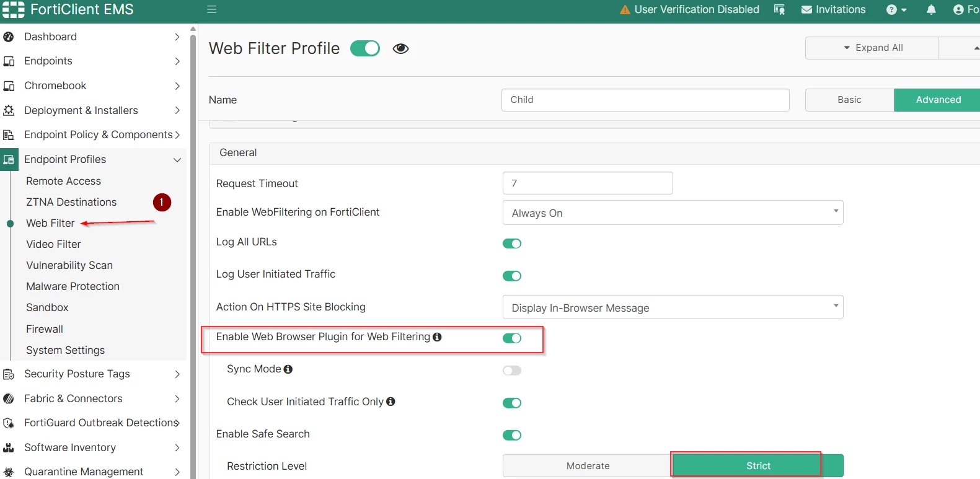Collapse the Endpoint Profiles chevron
980x479 pixels.
pos(177,159)
